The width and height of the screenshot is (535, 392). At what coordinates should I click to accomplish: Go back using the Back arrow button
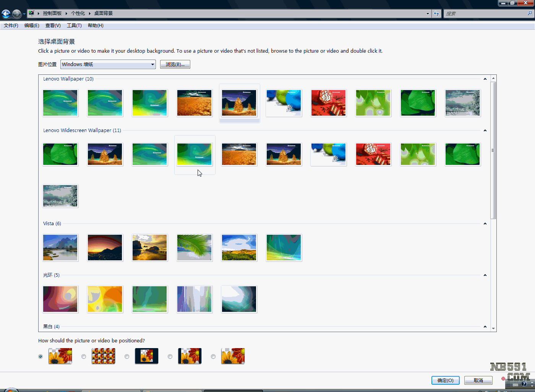click(x=6, y=14)
